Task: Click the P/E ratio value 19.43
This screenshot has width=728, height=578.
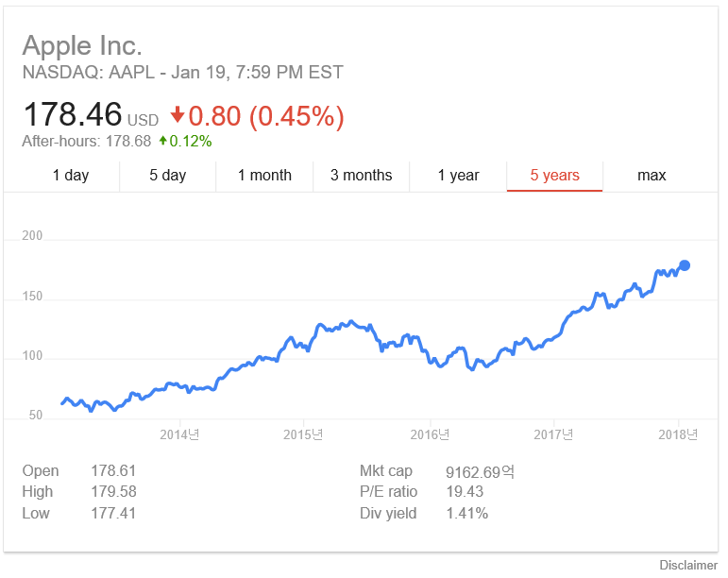Action: pos(465,492)
